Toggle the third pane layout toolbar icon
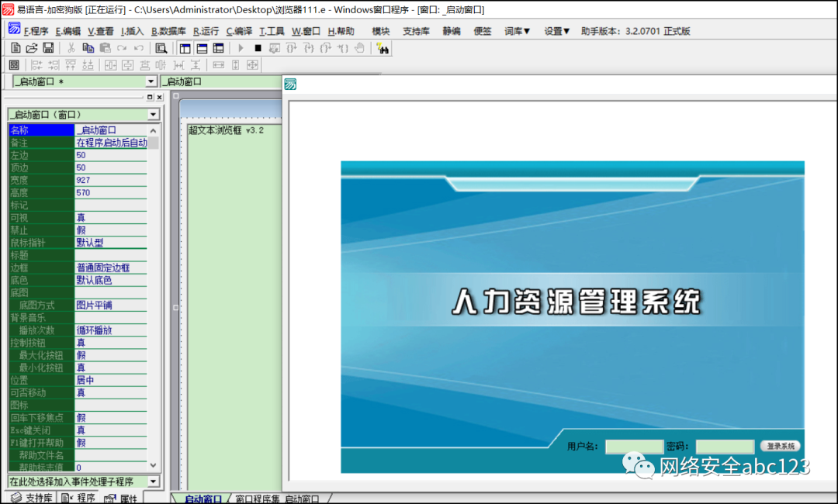 218,49
